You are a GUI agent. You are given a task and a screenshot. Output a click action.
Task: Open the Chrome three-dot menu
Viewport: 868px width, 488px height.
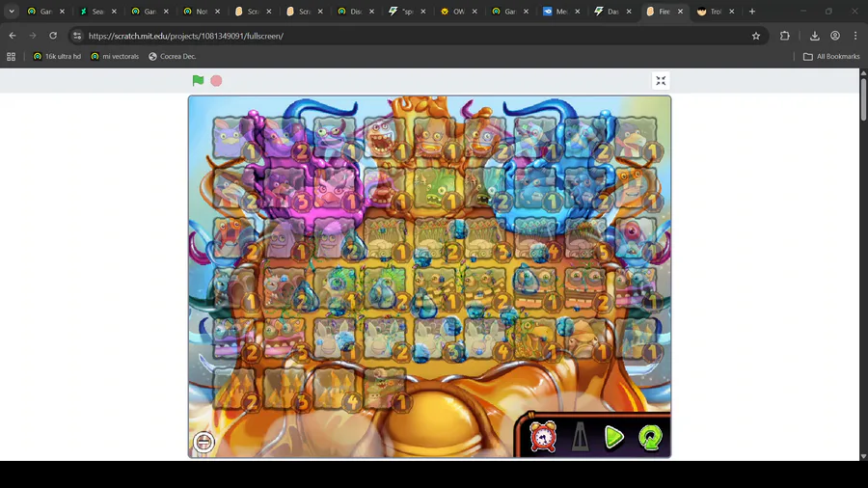855,36
